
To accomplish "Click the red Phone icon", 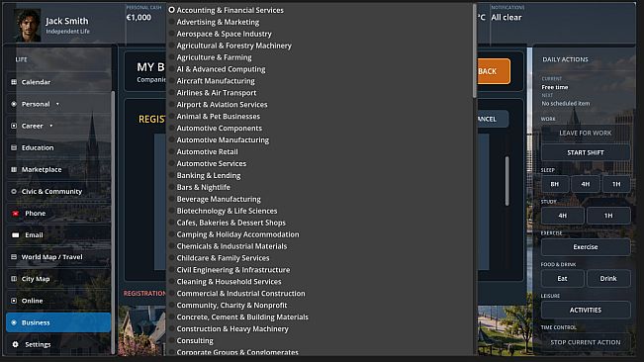I will click(x=16, y=214).
